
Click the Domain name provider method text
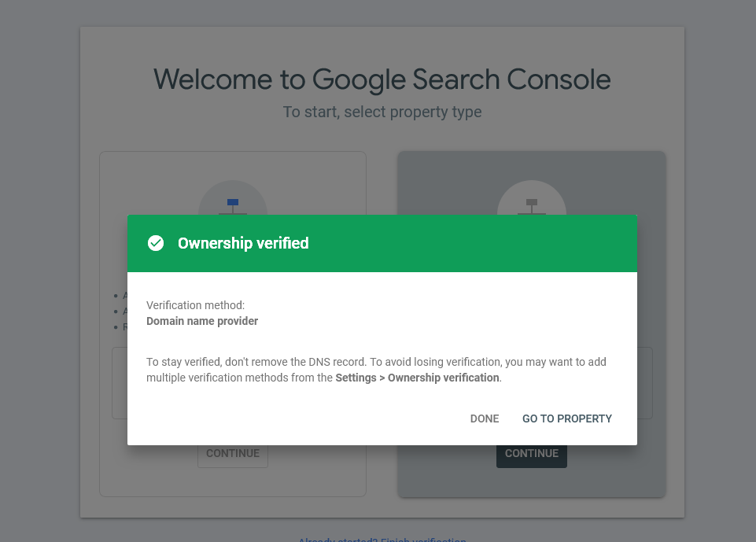pyautogui.click(x=202, y=321)
